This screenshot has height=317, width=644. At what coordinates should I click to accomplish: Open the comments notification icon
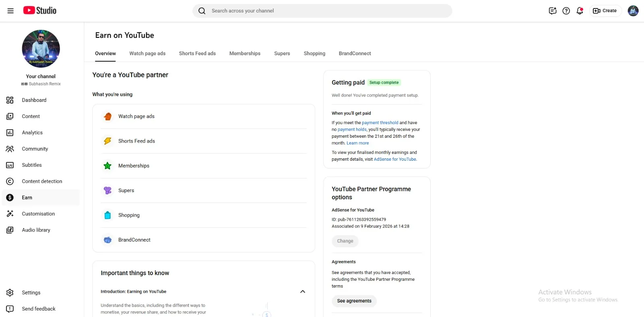(553, 11)
